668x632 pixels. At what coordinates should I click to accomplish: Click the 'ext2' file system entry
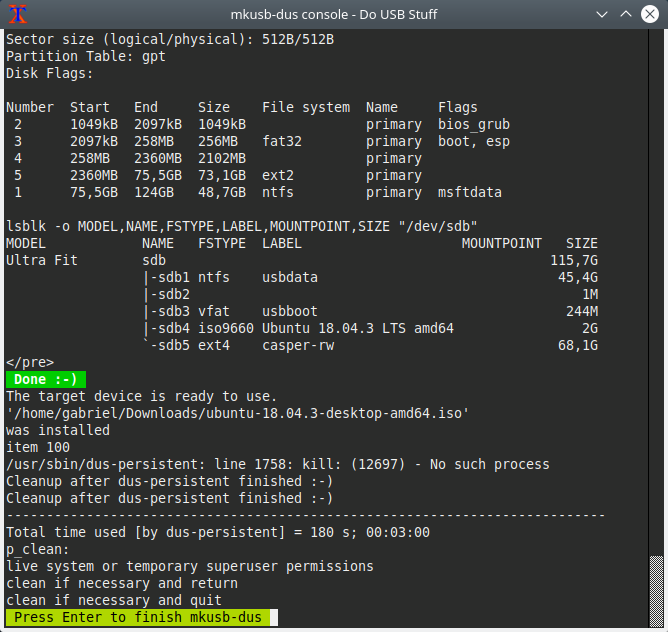[x=278, y=175]
